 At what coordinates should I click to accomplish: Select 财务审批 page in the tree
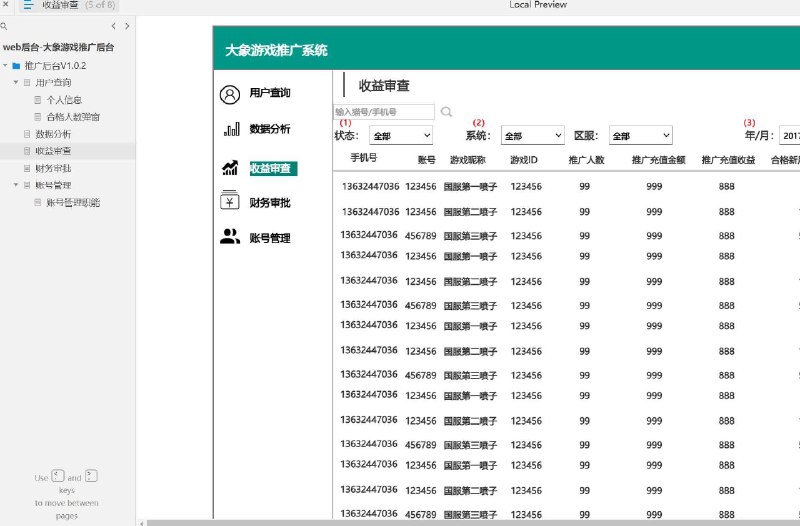coord(53,168)
